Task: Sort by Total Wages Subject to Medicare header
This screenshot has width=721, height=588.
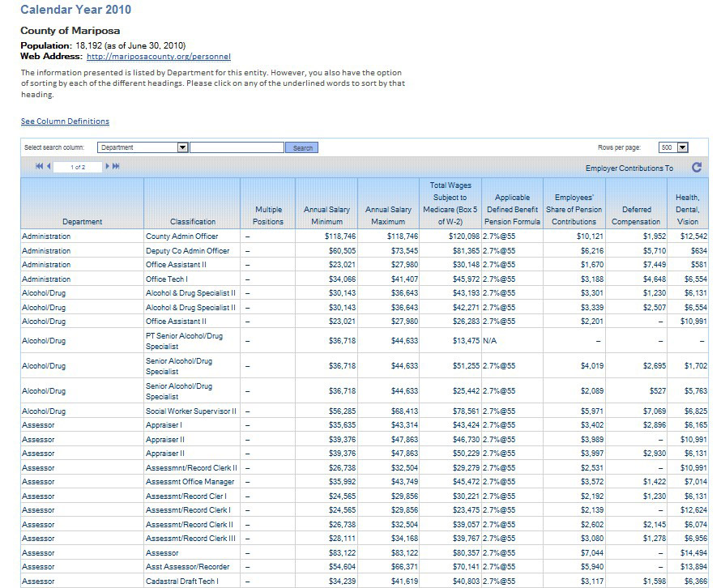Action: click(450, 203)
